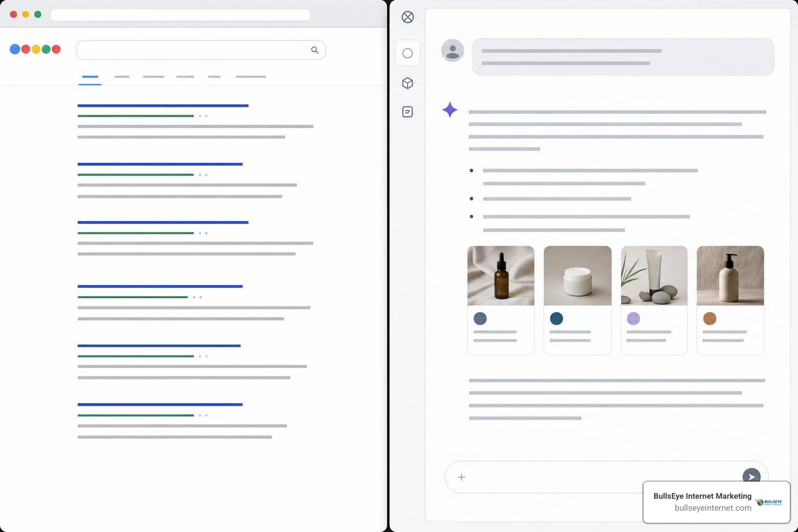Click the red macOS close dot
The height and width of the screenshot is (532, 798).
pos(14,15)
